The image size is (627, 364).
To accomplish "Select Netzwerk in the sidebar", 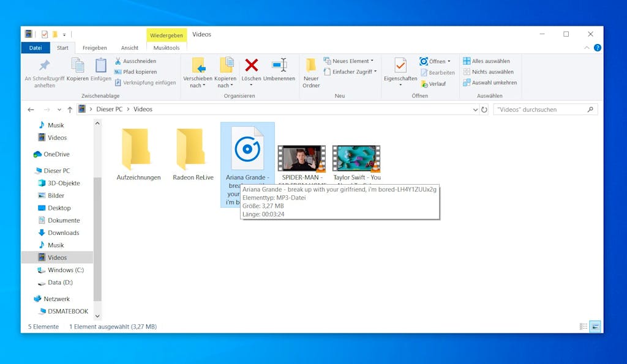I will point(52,299).
